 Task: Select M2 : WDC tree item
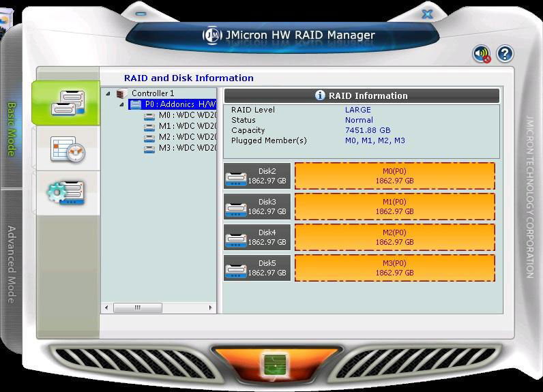(x=188, y=137)
